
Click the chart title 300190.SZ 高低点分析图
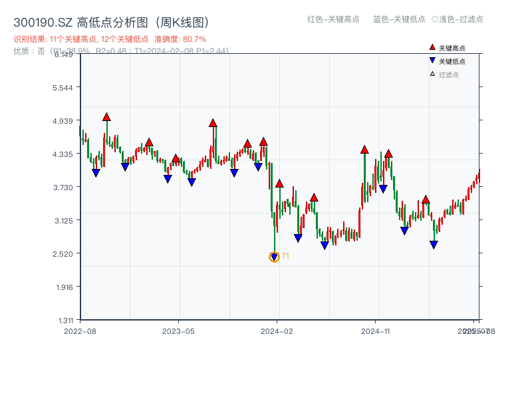[111, 23]
